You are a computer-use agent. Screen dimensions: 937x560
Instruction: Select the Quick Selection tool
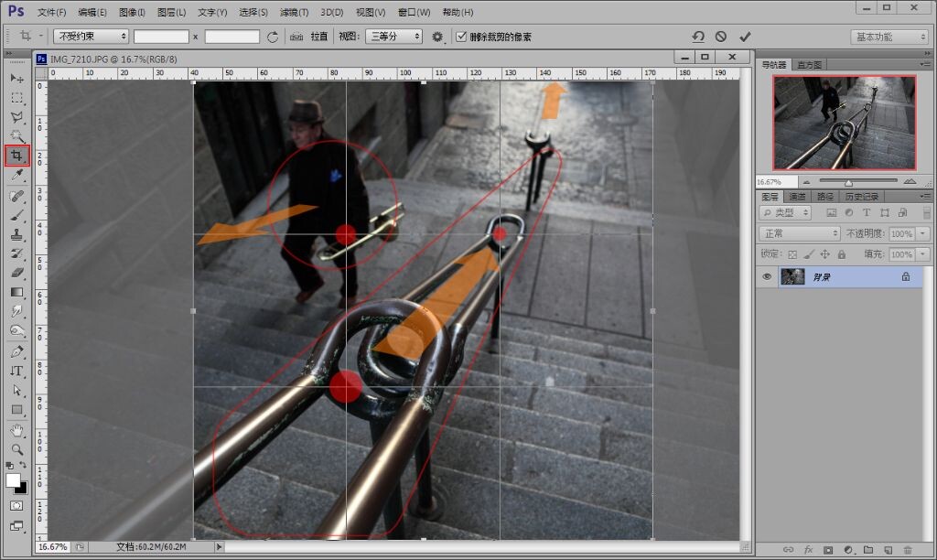point(16,136)
